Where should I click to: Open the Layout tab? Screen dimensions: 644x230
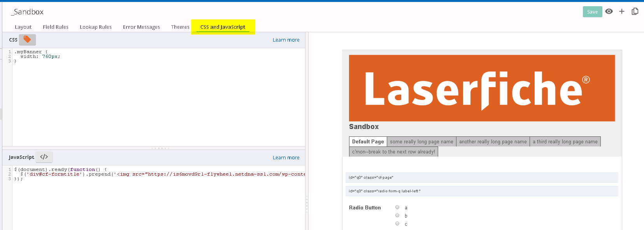click(23, 27)
